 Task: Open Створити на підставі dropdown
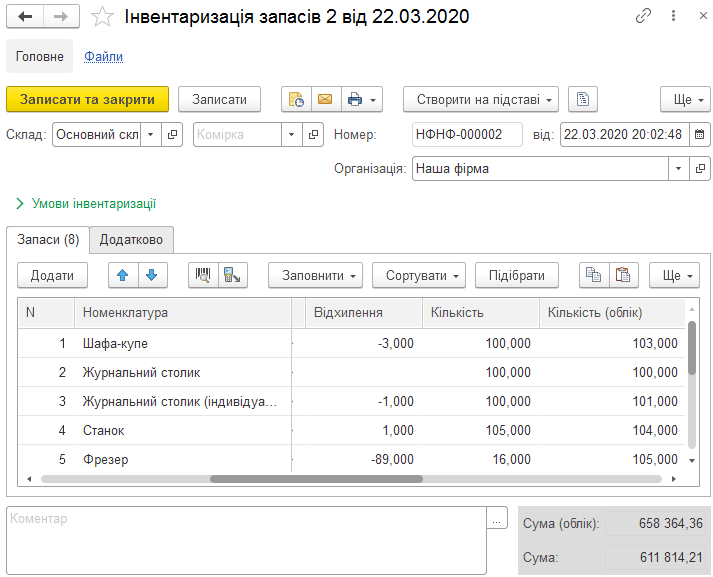(x=481, y=99)
